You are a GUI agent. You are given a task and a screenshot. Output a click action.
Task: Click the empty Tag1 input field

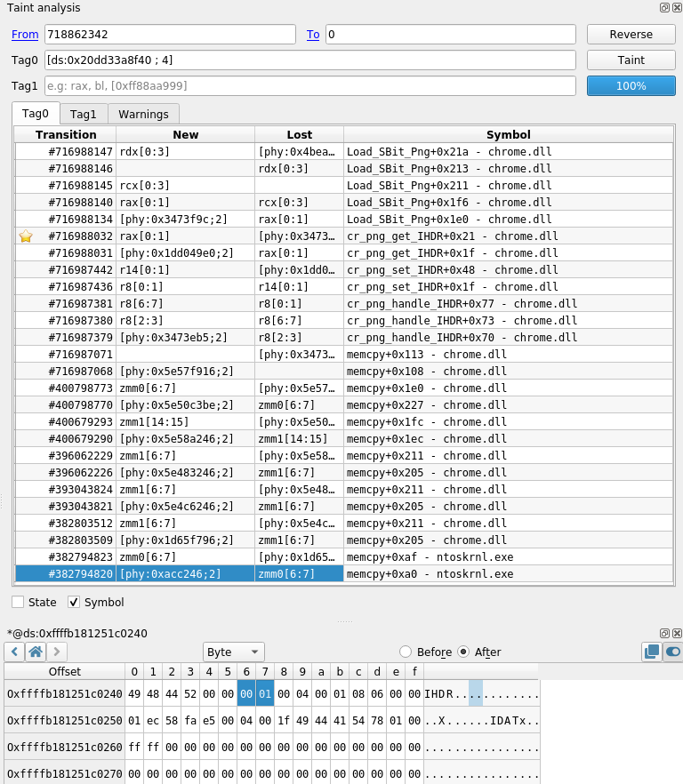(x=310, y=85)
